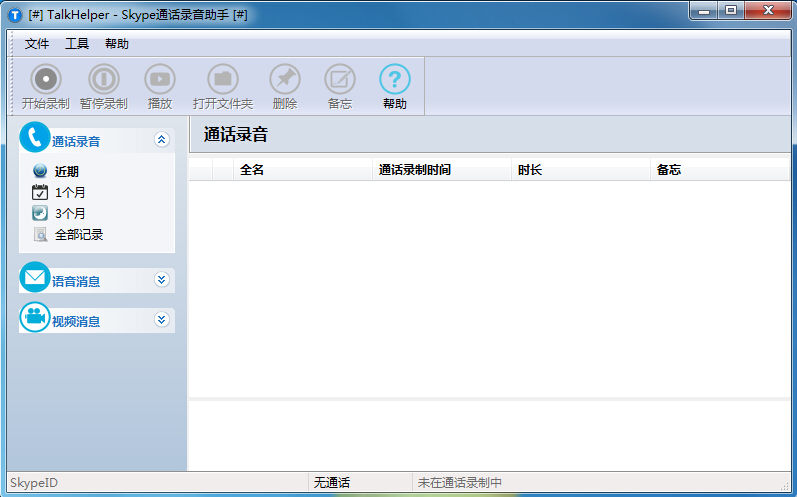Click the 语音消息 sidebar heading link
The width and height of the screenshot is (797, 497).
(76, 282)
